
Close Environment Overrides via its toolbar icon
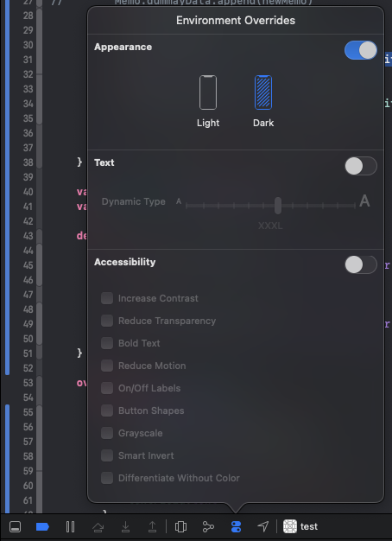coord(237,527)
